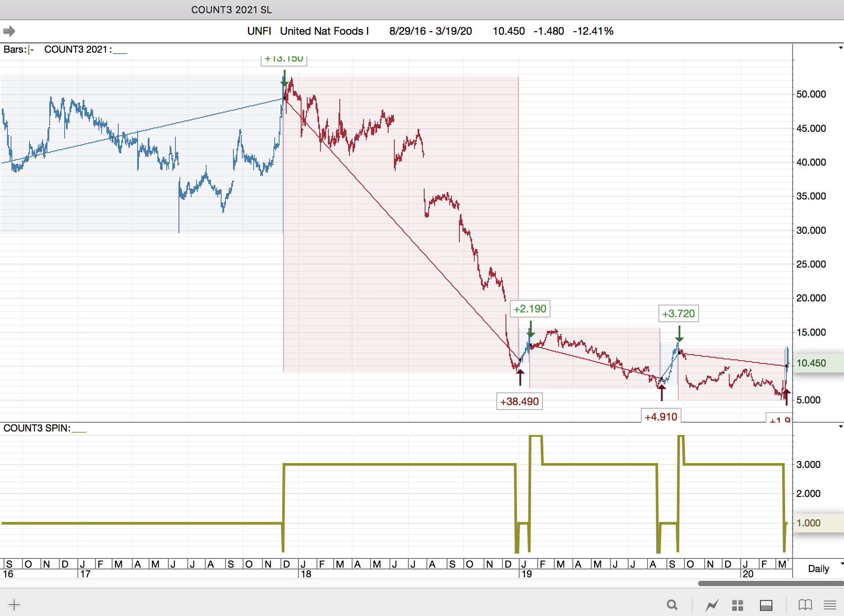
Task: Click the plus icon at bottom left
Action: coord(14,605)
